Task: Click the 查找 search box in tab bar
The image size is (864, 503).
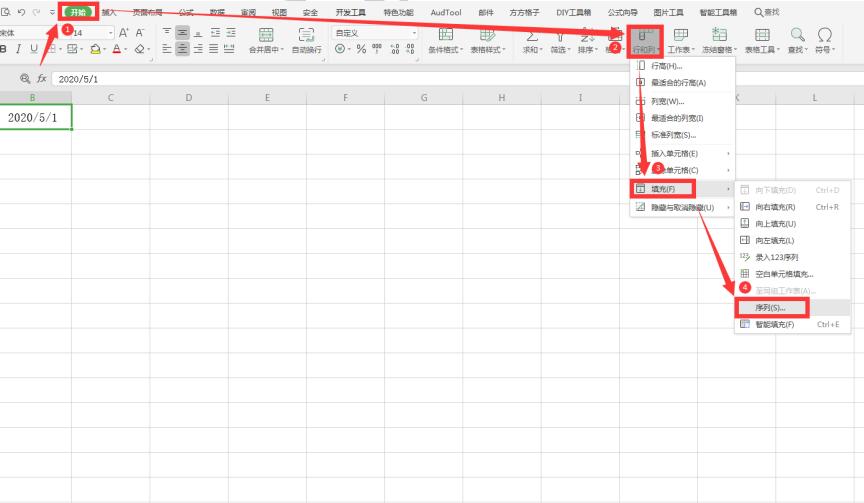Action: pyautogui.click(x=767, y=12)
